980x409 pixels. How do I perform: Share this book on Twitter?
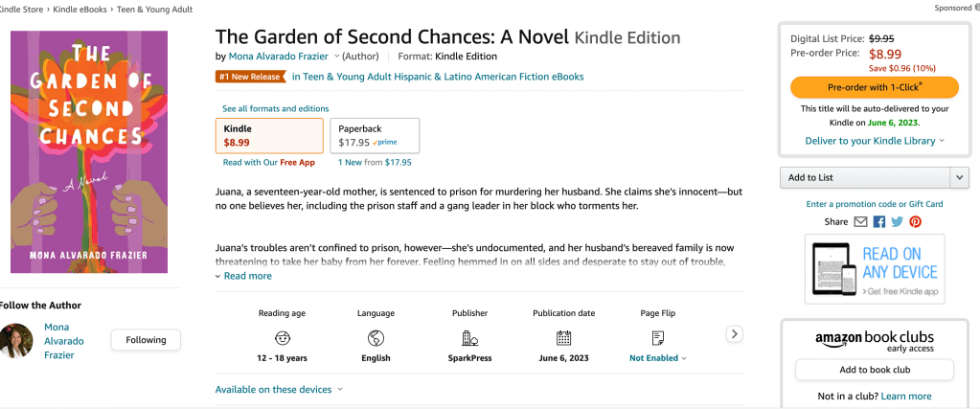tap(897, 221)
